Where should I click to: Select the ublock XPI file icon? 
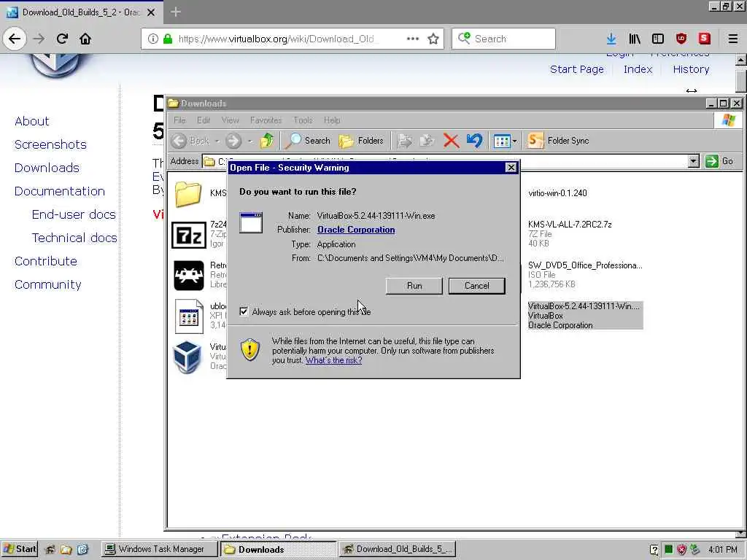[x=189, y=316]
